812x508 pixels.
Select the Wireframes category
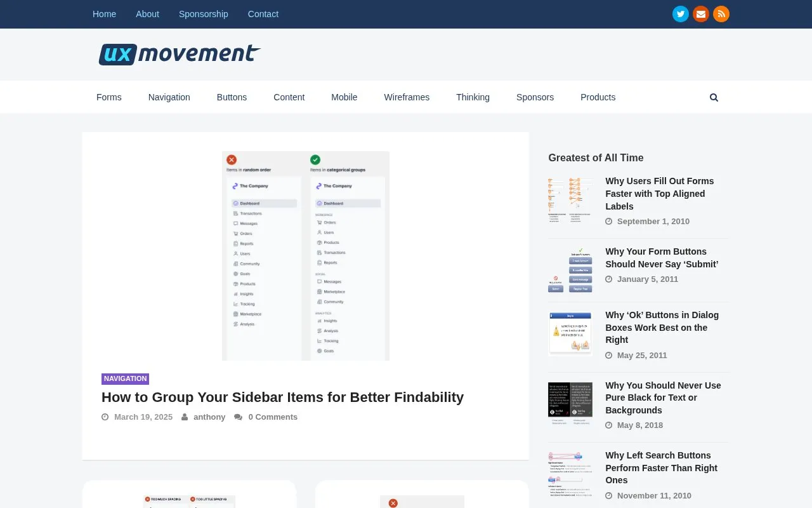(407, 97)
